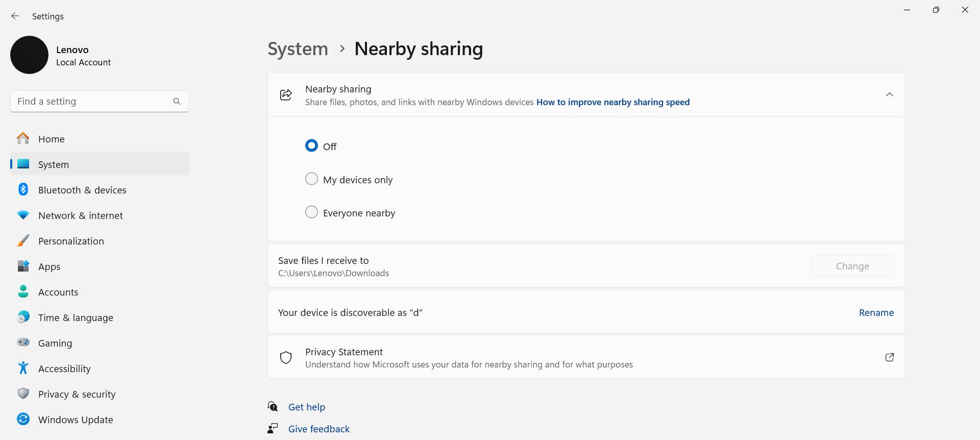Click the Time & language globe icon
This screenshot has width=980, height=440.
click(x=23, y=317)
